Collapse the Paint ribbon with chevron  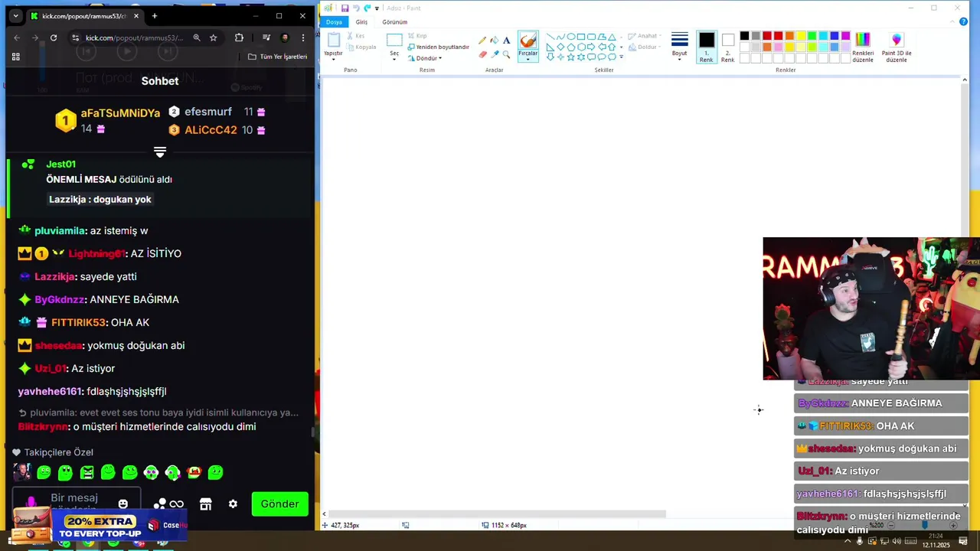click(952, 22)
